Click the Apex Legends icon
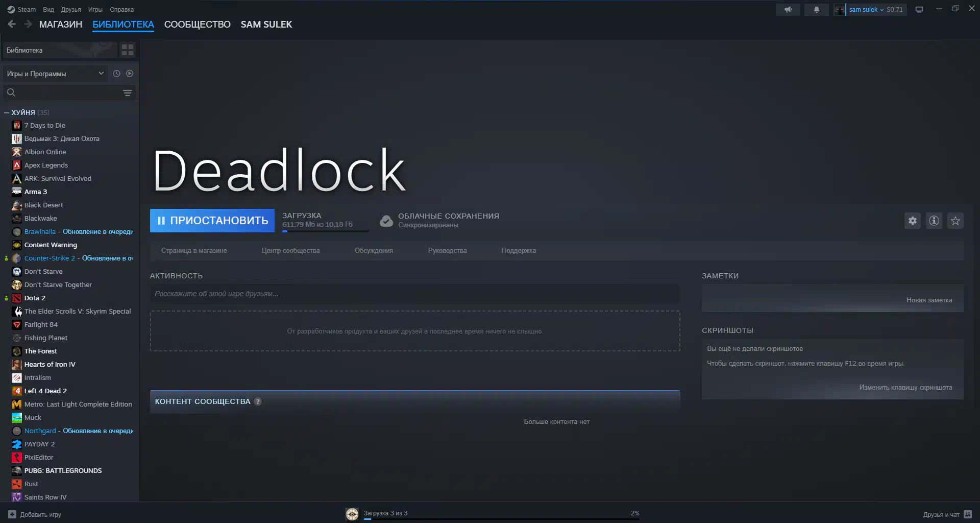 click(x=17, y=165)
